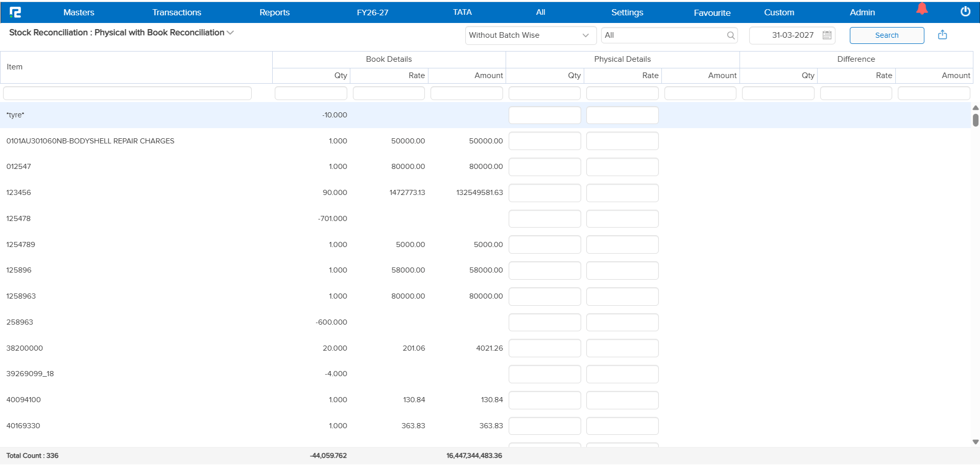Click the Item column filter box

click(127, 93)
